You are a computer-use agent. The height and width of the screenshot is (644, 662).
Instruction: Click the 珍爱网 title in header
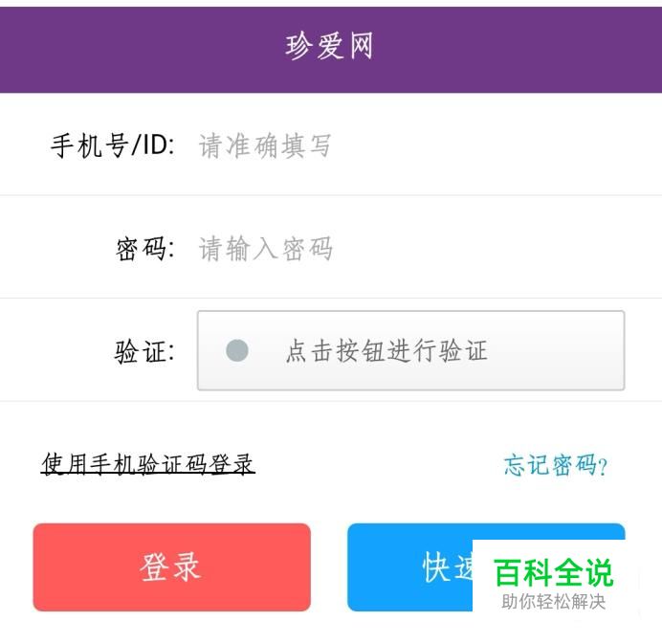[x=330, y=46]
